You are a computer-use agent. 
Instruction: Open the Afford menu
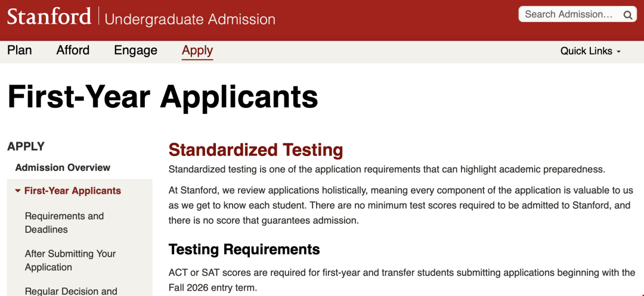(73, 51)
